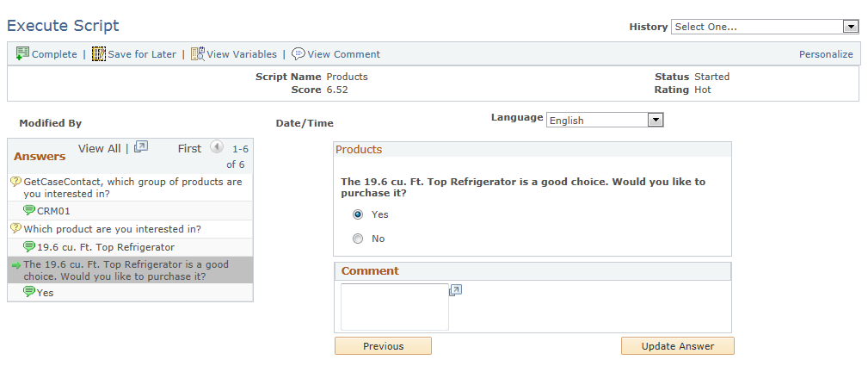This screenshot has height=366, width=868.
Task: Click View All in Answers header
Action: click(x=99, y=149)
